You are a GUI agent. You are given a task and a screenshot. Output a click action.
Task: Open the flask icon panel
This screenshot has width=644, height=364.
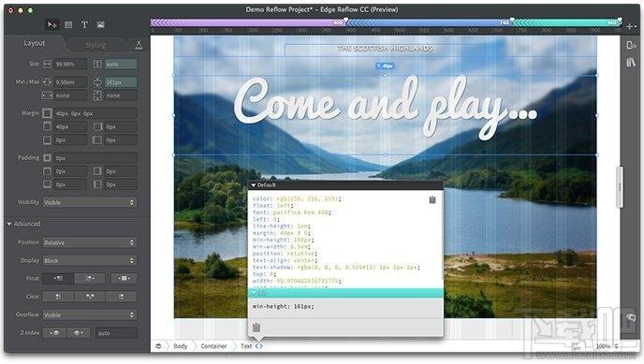coord(139,45)
